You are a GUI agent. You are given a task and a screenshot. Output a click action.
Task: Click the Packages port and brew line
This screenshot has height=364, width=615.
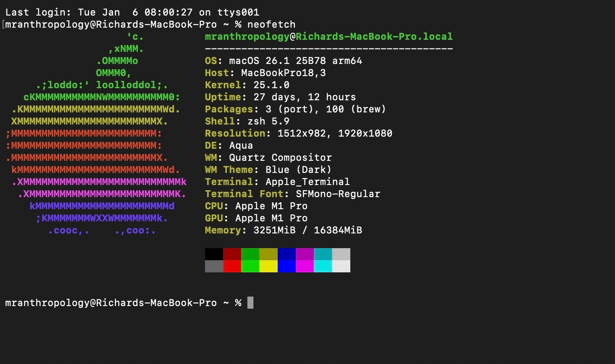pos(295,109)
